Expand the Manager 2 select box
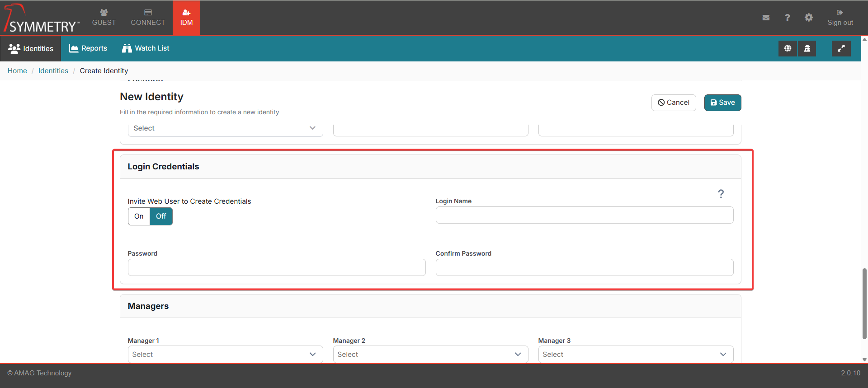Image resolution: width=868 pixels, height=388 pixels. (x=430, y=355)
